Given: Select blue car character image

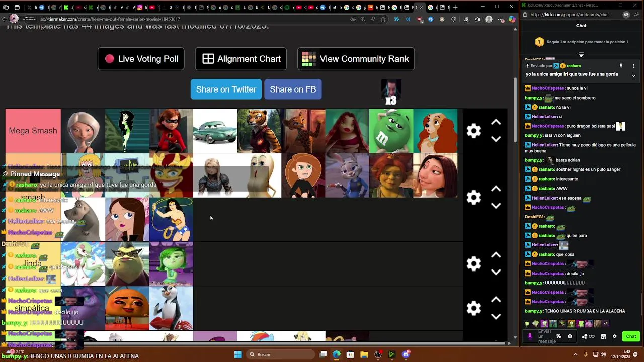Looking at the screenshot, I should [x=215, y=131].
